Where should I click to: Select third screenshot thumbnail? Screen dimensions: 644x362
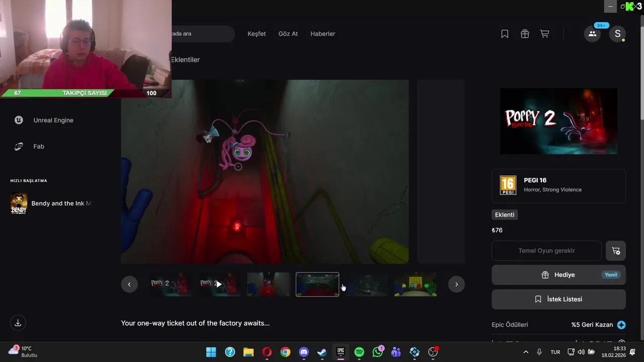click(x=269, y=284)
